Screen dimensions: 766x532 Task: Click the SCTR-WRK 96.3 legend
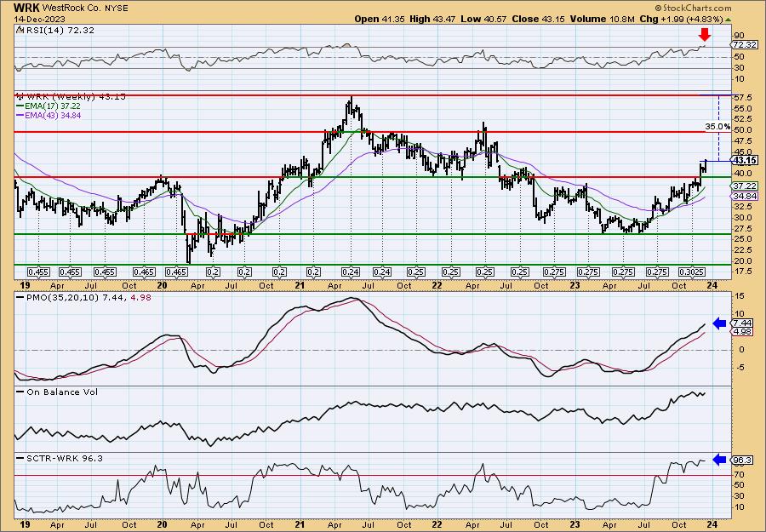coord(60,458)
